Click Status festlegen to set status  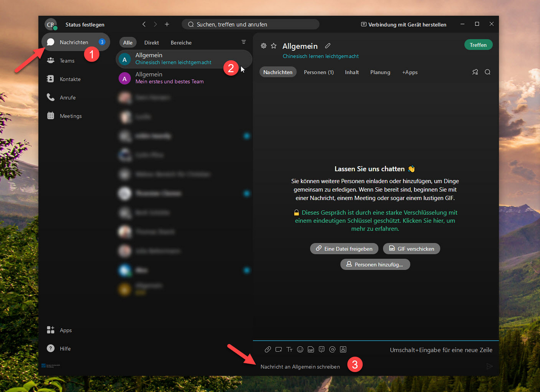click(x=85, y=25)
